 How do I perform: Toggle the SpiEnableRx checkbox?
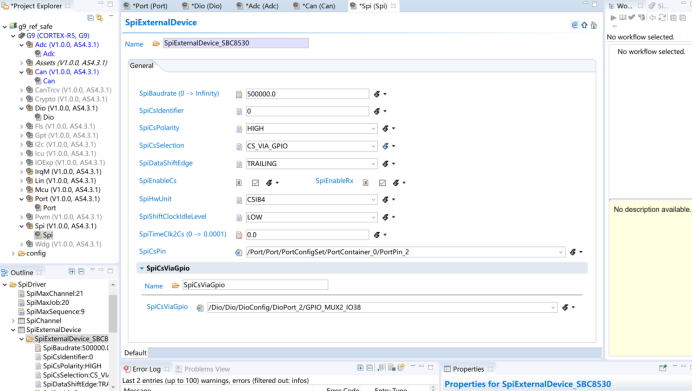[x=382, y=182]
